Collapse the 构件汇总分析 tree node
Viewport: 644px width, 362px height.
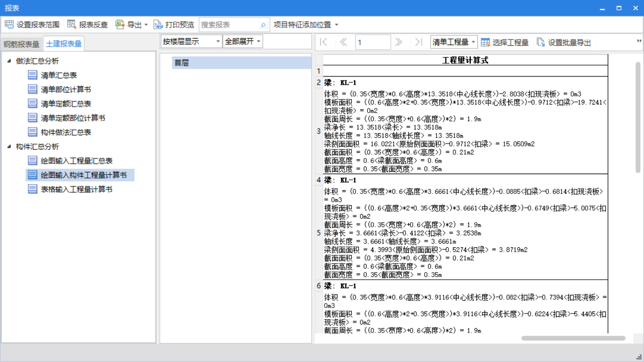tap(9, 147)
